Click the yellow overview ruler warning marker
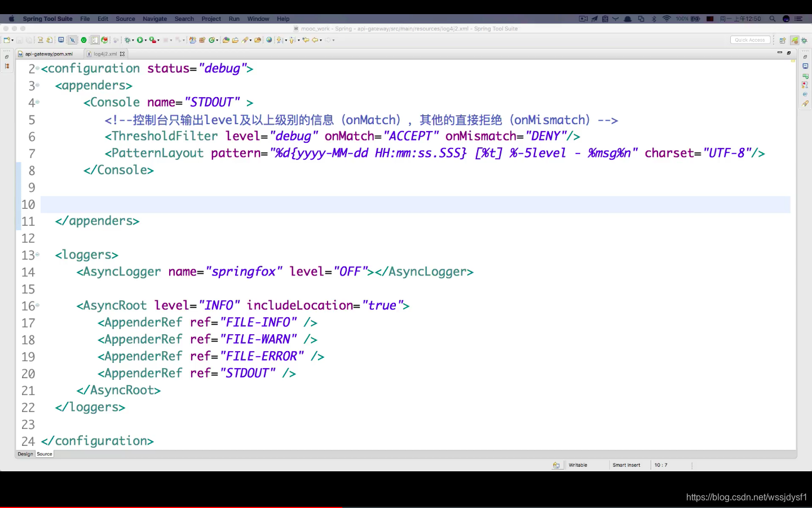This screenshot has height=508, width=812. (x=793, y=60)
